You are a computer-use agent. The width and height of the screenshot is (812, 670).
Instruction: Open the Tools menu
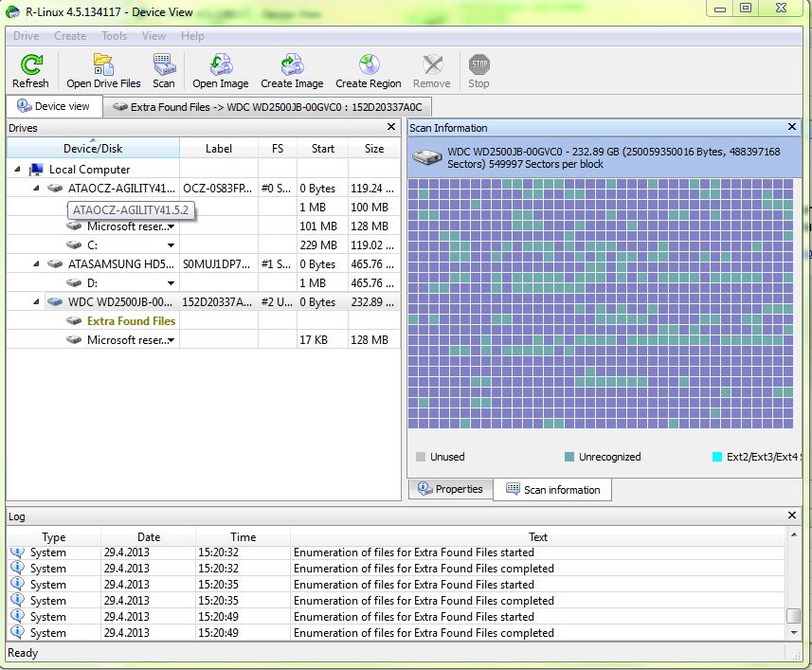click(114, 36)
